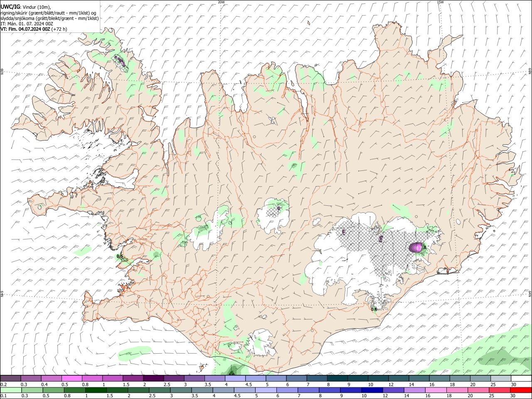Select the purple 12 mm rain swatch
Screen dimensions: 532x399
click(394, 390)
